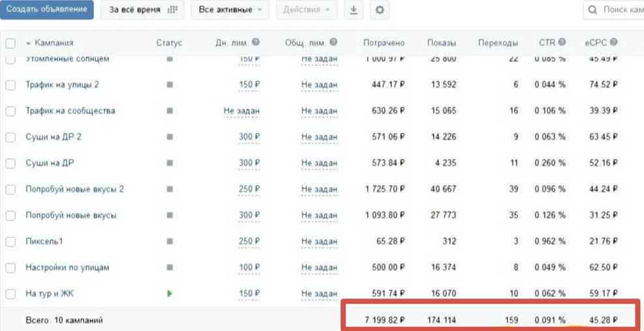Sort the table by the Потрачено column

click(x=383, y=43)
